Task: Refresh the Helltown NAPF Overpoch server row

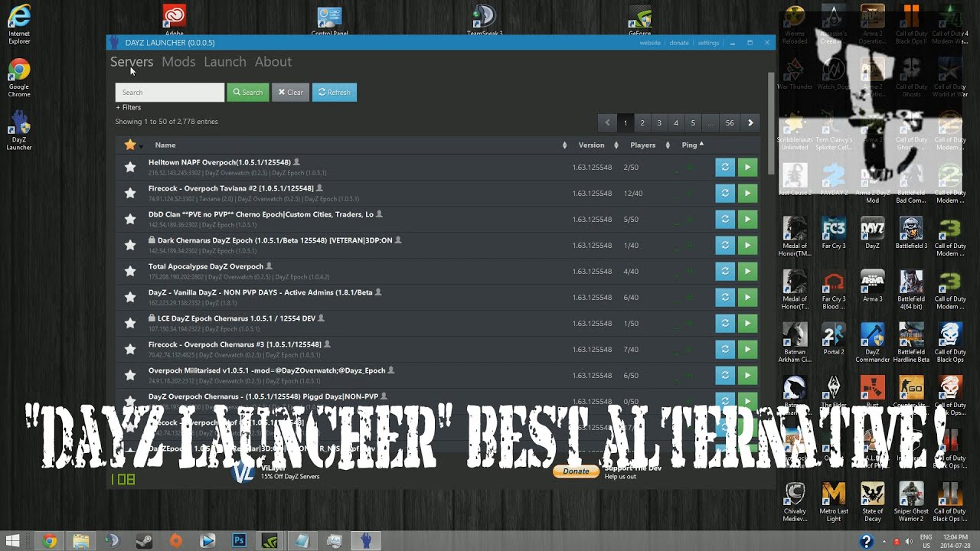Action: click(x=725, y=167)
